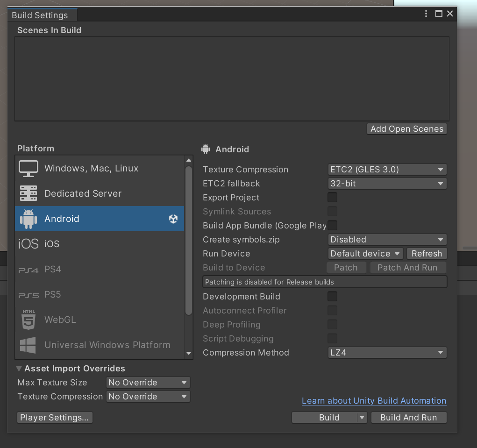Open Learn about Unity Build Automation link
Screen dimensions: 477x448
pyautogui.click(x=374, y=400)
